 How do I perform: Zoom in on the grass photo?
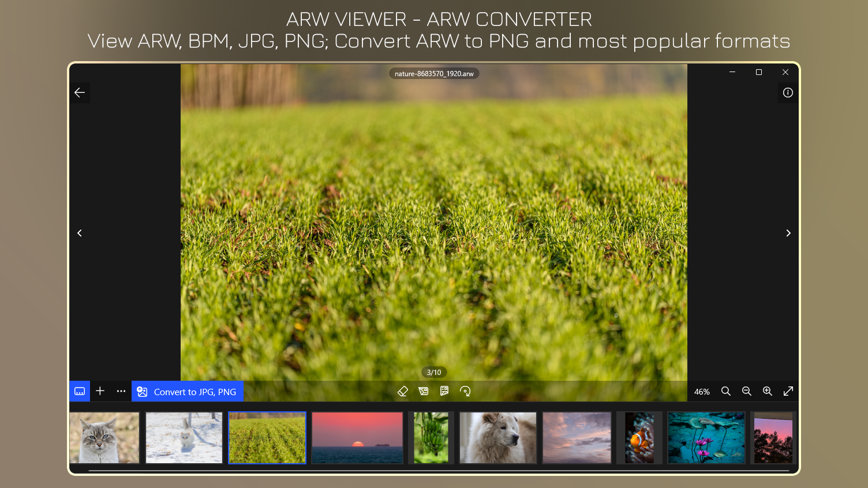pyautogui.click(x=768, y=391)
